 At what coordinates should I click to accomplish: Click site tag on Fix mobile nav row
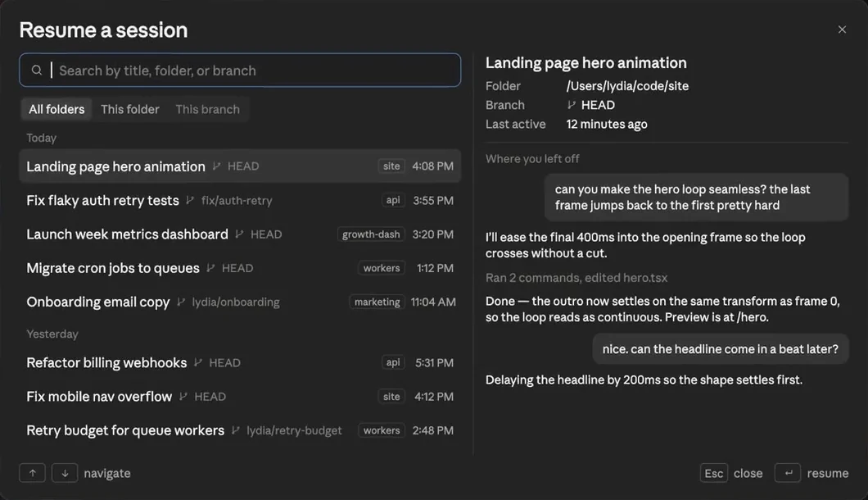[x=391, y=397]
